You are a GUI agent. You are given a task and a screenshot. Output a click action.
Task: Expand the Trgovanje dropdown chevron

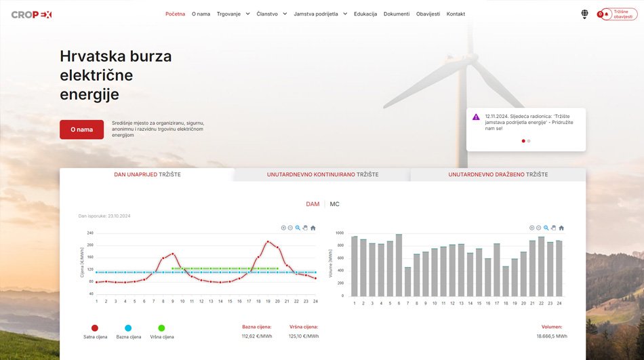point(247,14)
